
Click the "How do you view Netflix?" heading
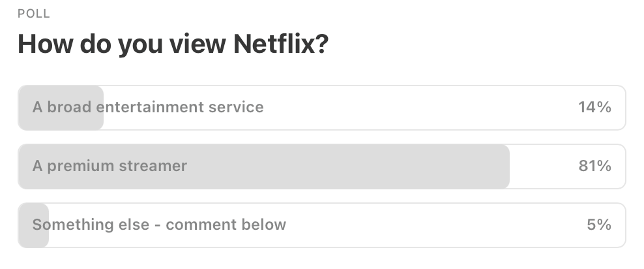click(173, 44)
